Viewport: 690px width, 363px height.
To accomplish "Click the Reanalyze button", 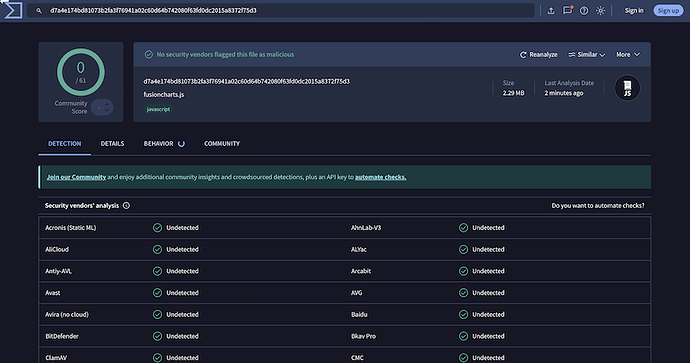I will (x=539, y=55).
